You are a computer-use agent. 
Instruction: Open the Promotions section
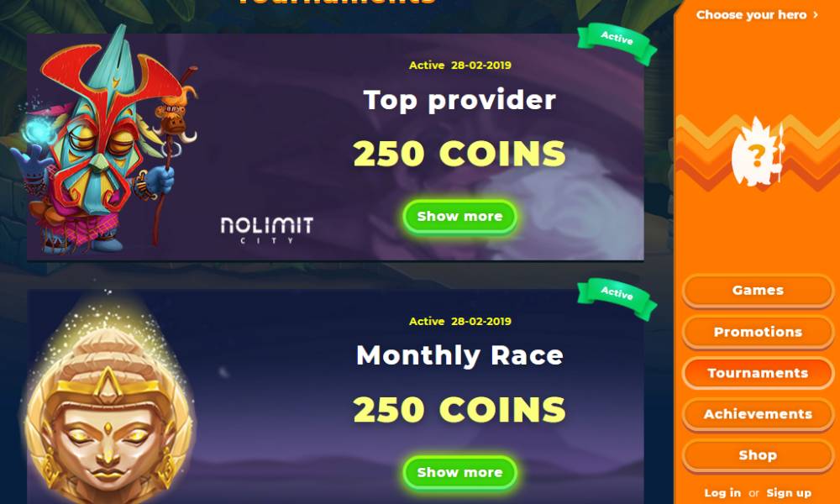758,332
